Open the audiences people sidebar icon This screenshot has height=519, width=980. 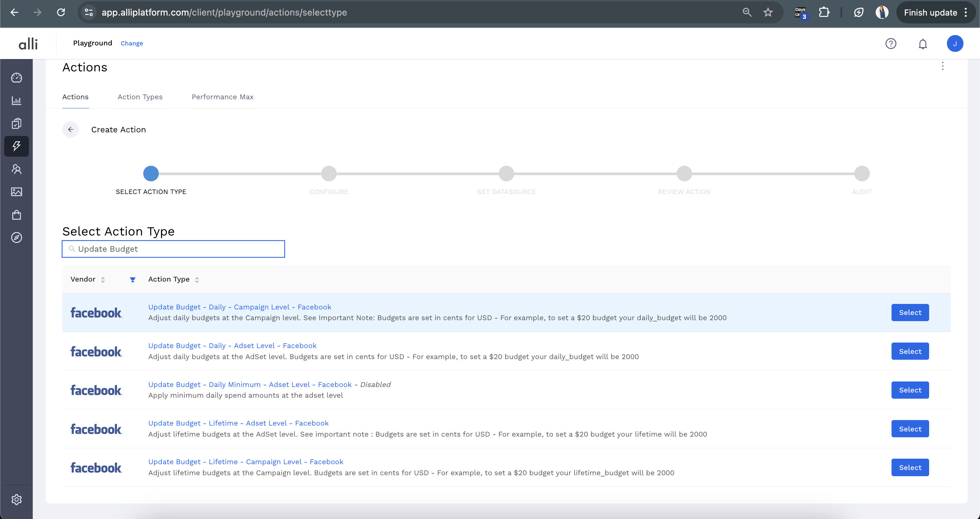[16, 169]
